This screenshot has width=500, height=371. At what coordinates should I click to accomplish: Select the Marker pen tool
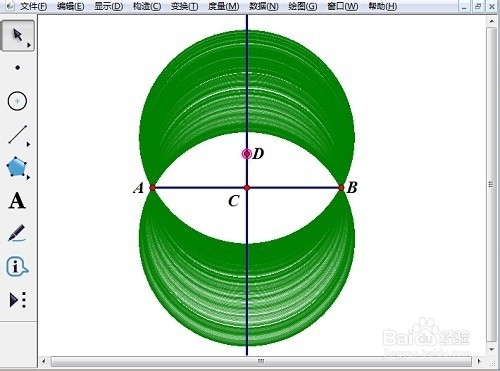click(x=17, y=233)
